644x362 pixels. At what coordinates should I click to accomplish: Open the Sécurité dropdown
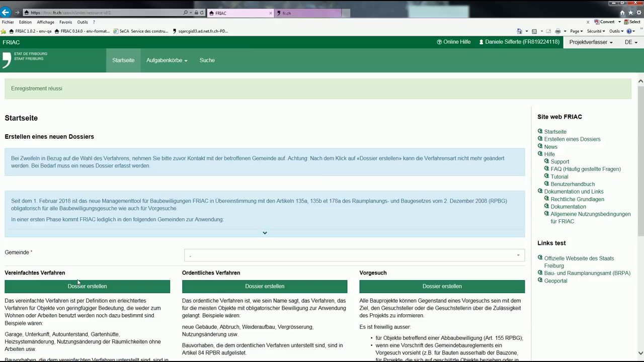[597, 31]
